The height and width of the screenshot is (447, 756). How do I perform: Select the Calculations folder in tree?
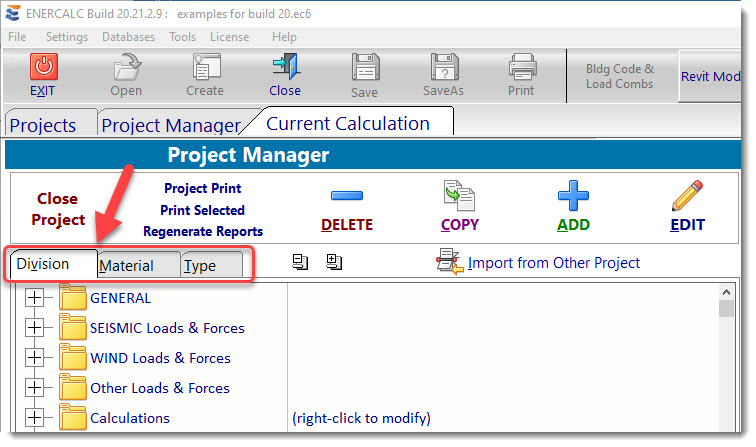point(129,418)
